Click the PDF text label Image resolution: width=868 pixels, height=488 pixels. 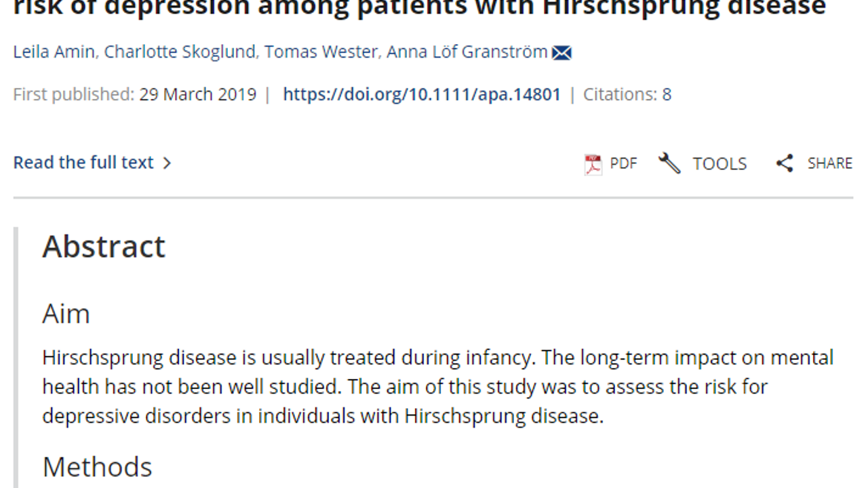[623, 163]
